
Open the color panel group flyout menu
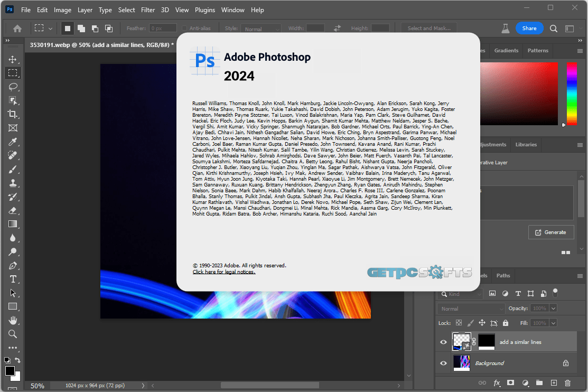pyautogui.click(x=580, y=51)
